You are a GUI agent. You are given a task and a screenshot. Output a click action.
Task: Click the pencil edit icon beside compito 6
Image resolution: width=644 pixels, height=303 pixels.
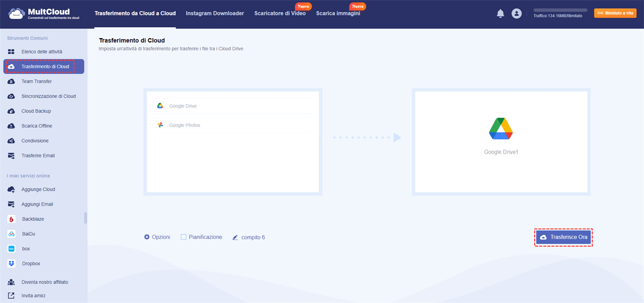coord(235,237)
